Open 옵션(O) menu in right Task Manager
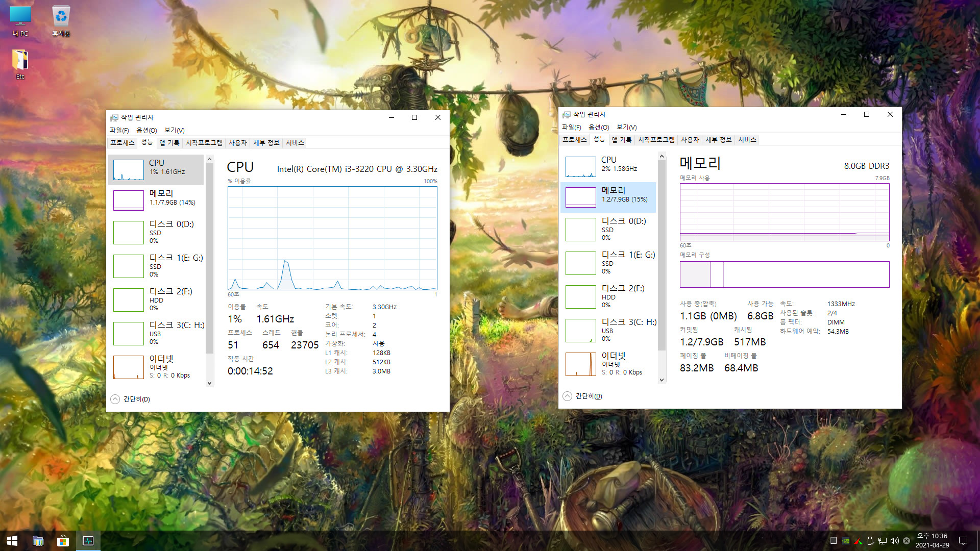The image size is (980, 551). (x=599, y=127)
